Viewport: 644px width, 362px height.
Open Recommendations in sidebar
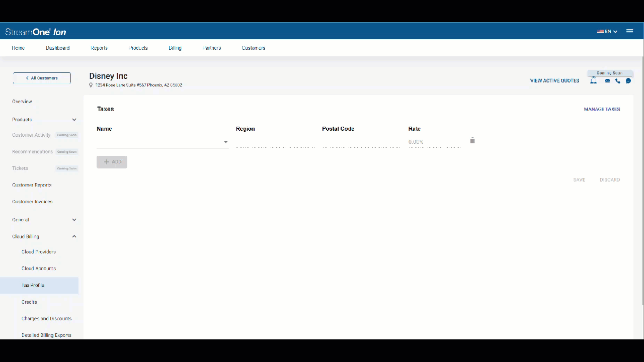point(32,151)
